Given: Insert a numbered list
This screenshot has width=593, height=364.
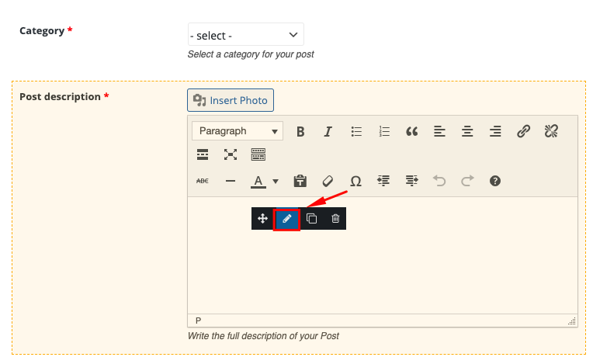Looking at the screenshot, I should [384, 131].
